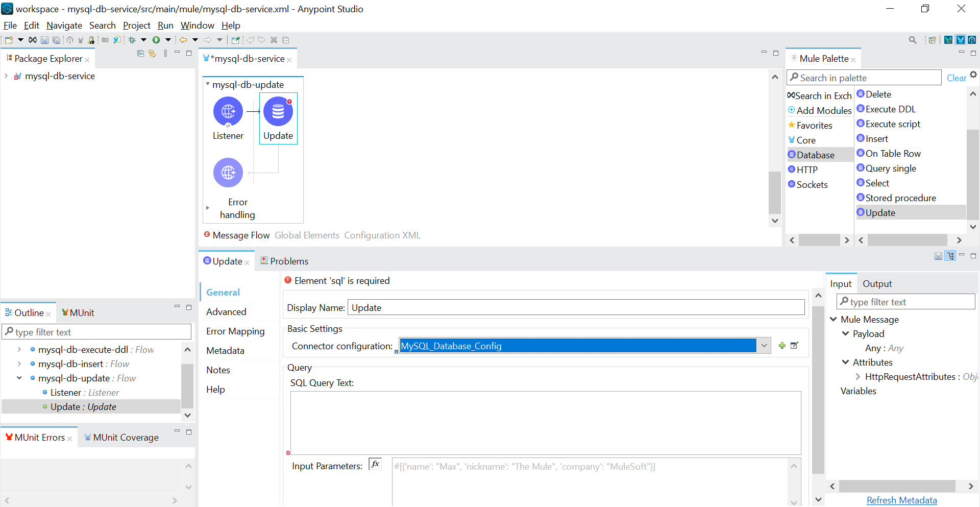Open the Debug dropdown arrow
This screenshot has width=980, height=507.
143,40
